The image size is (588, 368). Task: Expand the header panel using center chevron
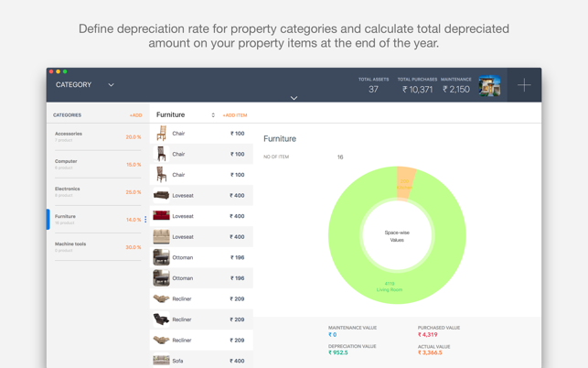[x=294, y=98]
